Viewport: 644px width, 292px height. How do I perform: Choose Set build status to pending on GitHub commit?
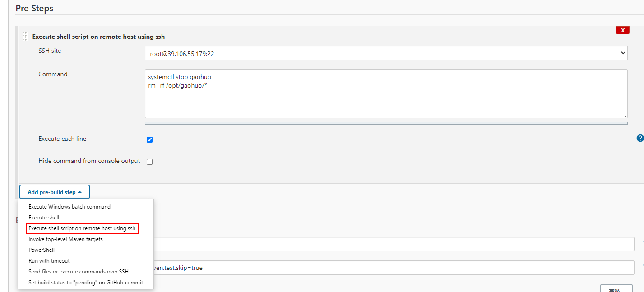pos(86,283)
